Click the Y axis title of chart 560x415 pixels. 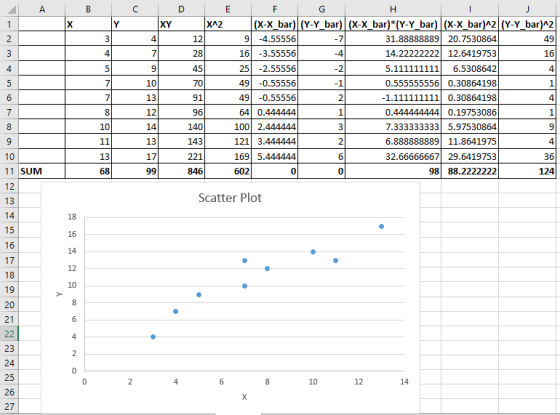tap(59, 294)
